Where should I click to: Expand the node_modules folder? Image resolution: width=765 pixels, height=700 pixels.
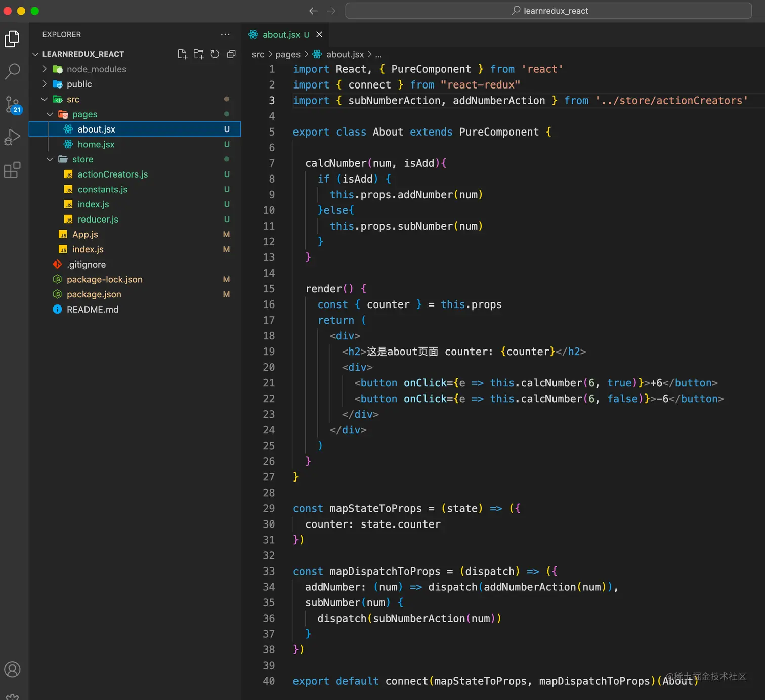96,69
